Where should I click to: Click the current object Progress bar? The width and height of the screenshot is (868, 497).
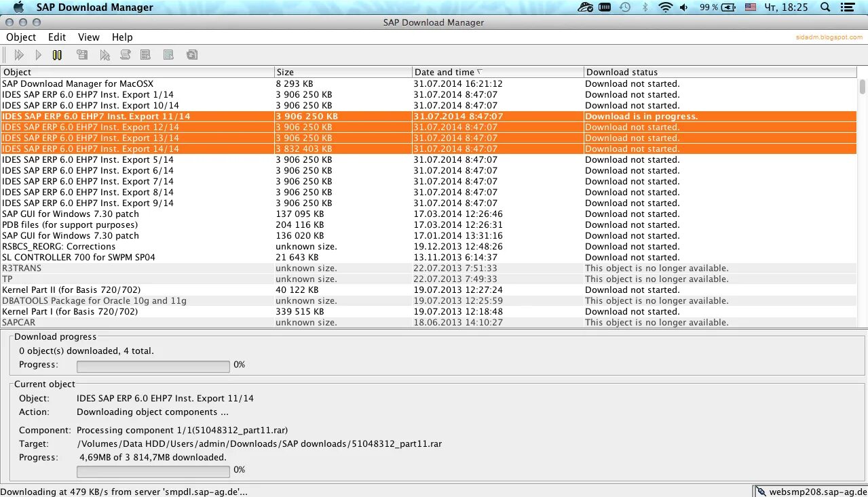pyautogui.click(x=153, y=471)
